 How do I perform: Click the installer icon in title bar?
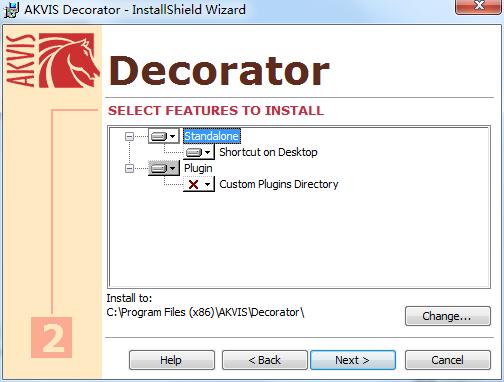tap(11, 9)
